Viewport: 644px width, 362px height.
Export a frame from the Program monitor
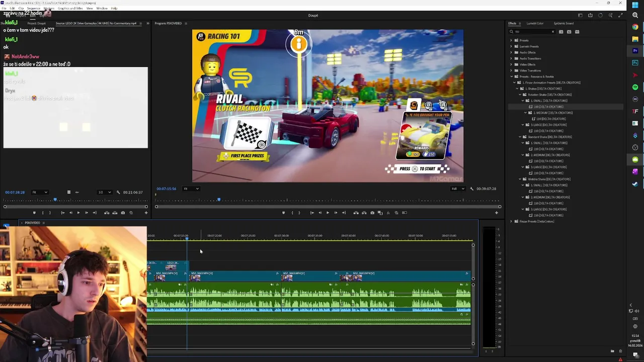click(372, 213)
